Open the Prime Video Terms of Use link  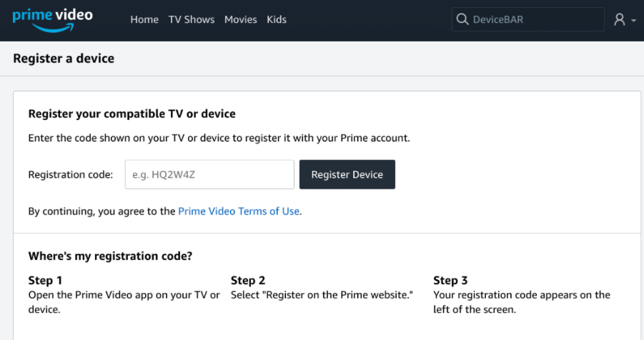(x=239, y=211)
